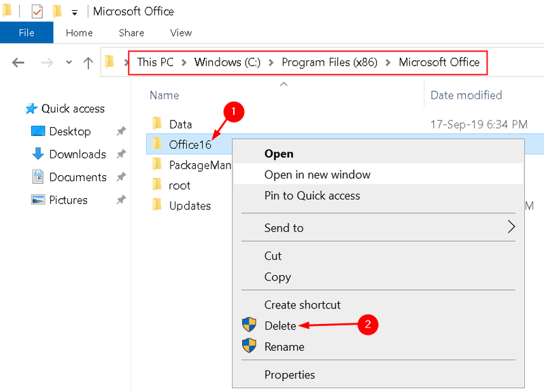
Task: Select the Updates folder name
Action: 190,206
